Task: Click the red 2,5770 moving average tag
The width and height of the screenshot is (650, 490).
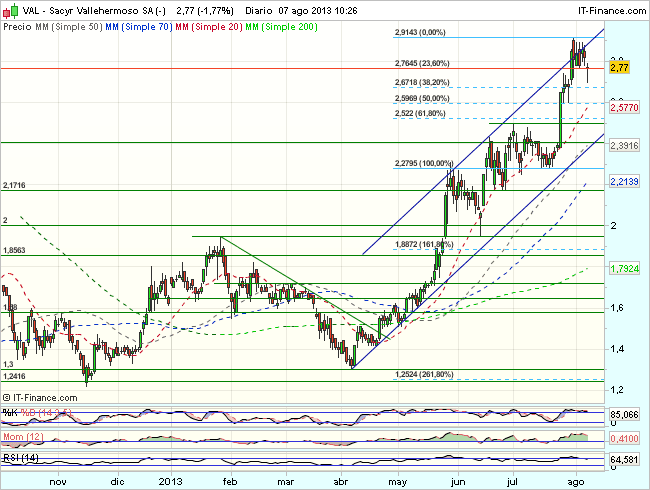Action: pyautogui.click(x=623, y=106)
